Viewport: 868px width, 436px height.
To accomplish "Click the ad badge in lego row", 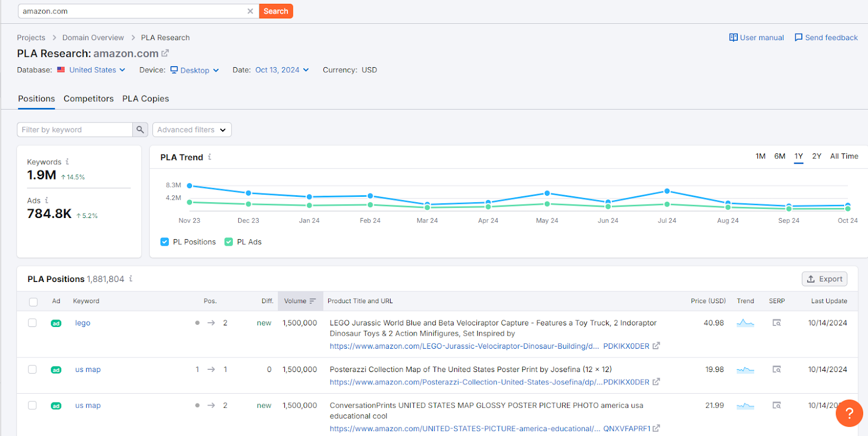I will 56,323.
